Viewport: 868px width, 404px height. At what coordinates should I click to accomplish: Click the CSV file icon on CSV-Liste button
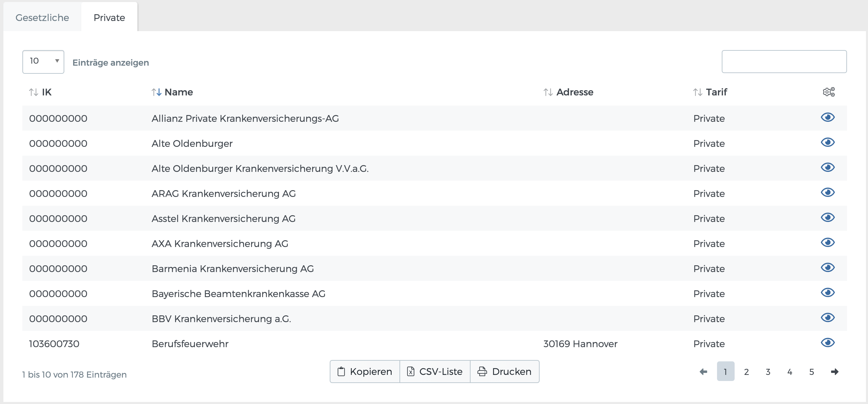click(x=411, y=371)
